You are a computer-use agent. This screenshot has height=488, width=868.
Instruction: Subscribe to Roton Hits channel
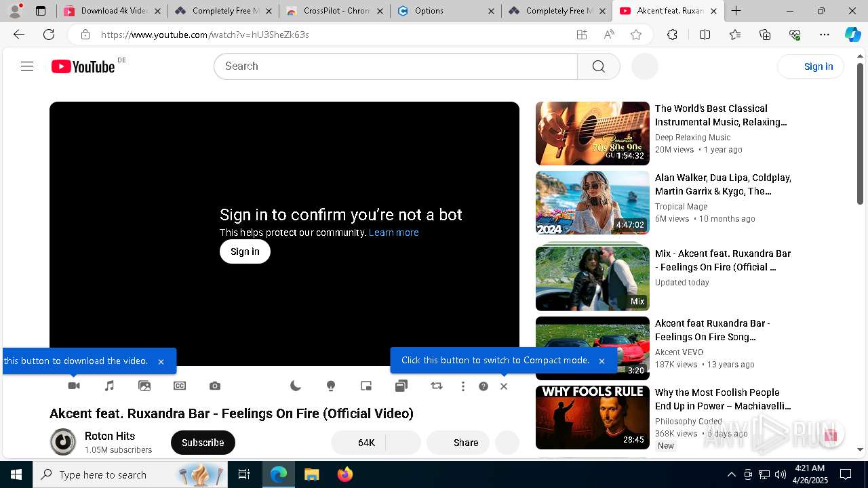pyautogui.click(x=203, y=443)
